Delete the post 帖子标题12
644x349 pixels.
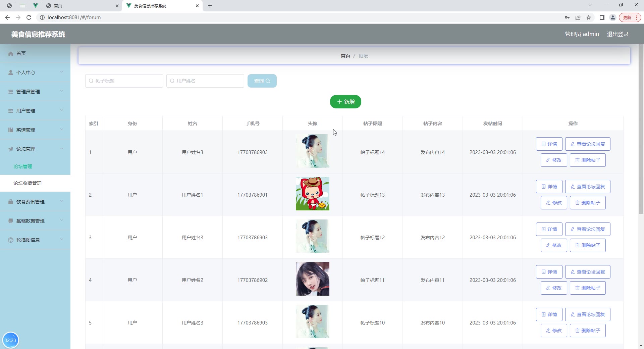tap(588, 245)
